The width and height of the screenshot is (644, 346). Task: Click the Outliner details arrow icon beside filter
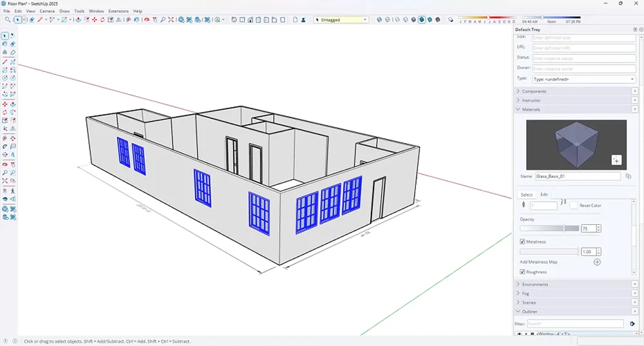pos(632,323)
